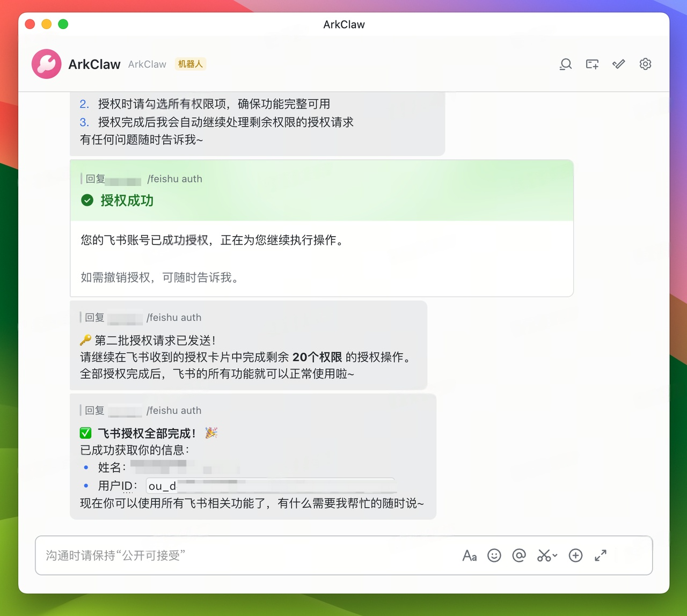Screen dimensions: 687x616
Task: Click the create new chat icon
Action: [591, 64]
